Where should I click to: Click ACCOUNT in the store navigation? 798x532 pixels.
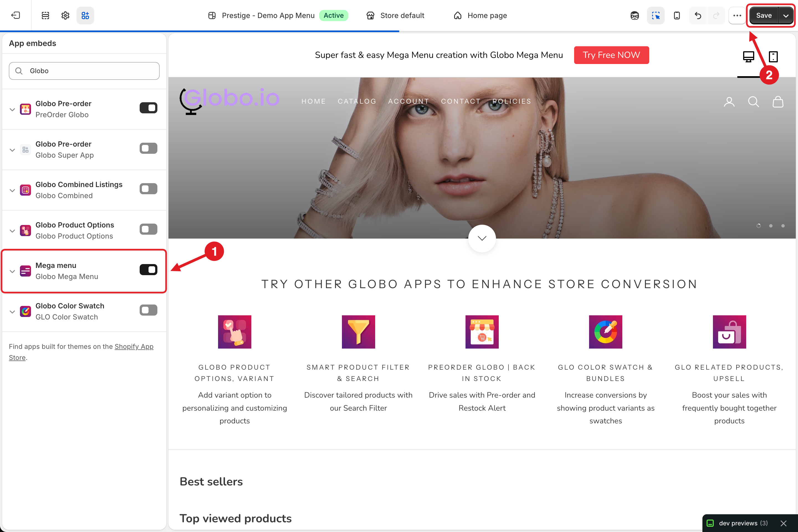(x=408, y=101)
